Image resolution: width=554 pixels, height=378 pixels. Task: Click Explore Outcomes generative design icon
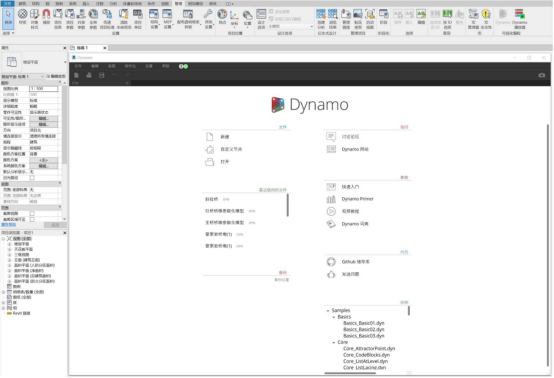coord(332,18)
